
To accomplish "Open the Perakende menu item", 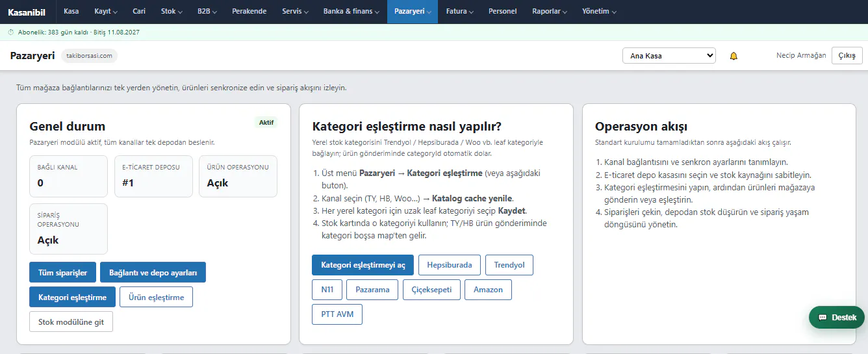I will [249, 11].
